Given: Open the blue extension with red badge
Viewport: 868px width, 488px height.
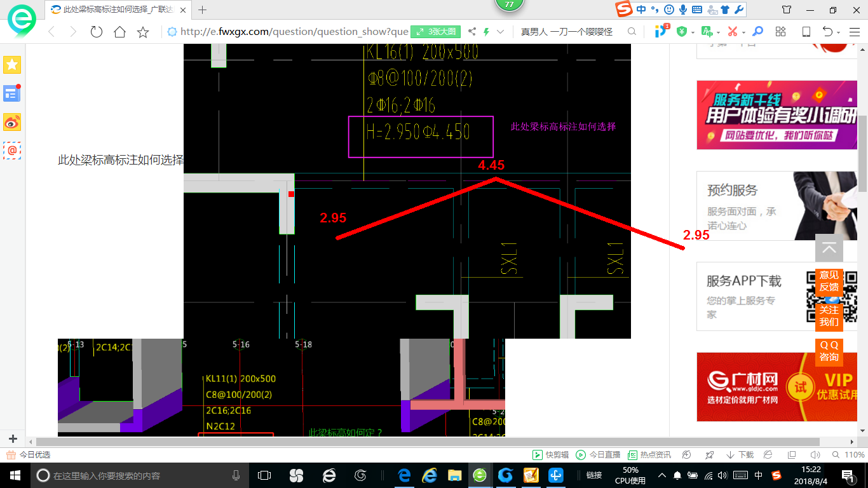Looking at the screenshot, I should (x=661, y=31).
